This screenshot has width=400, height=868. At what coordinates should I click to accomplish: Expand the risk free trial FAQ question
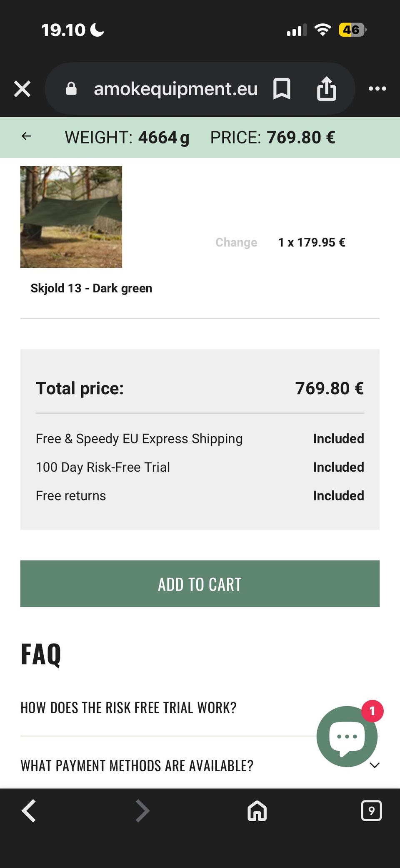click(128, 708)
